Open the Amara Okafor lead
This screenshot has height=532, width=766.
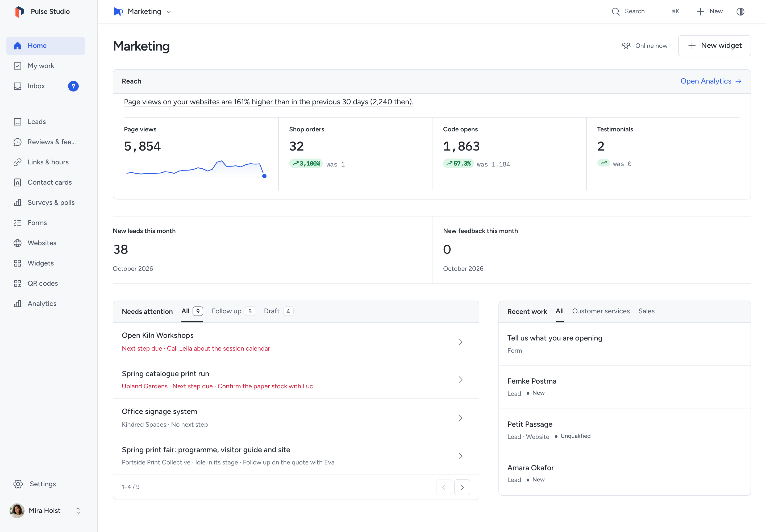tap(624, 473)
